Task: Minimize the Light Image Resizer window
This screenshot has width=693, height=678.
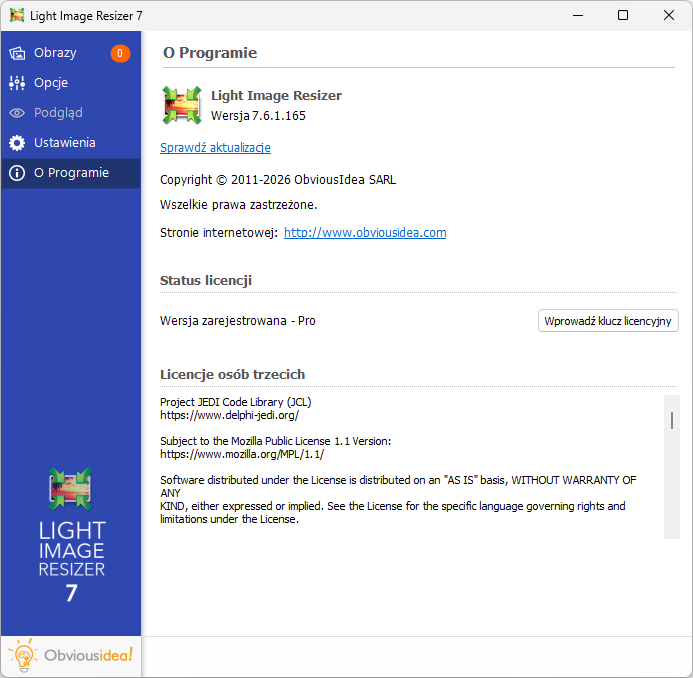Action: [x=578, y=15]
